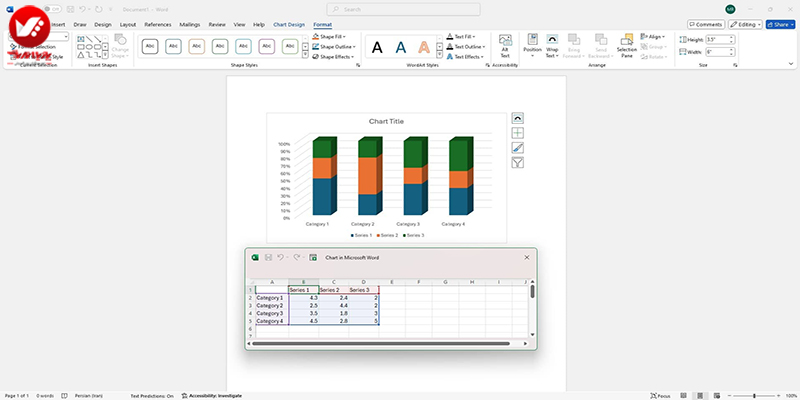Toggle the AutoSave switch
Viewport: 800px width, 400px height.
click(x=52, y=9)
